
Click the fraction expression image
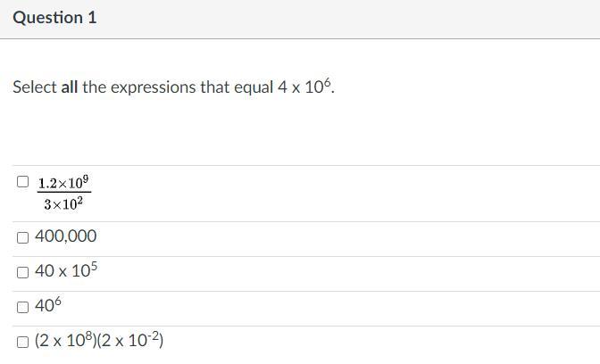tap(64, 194)
